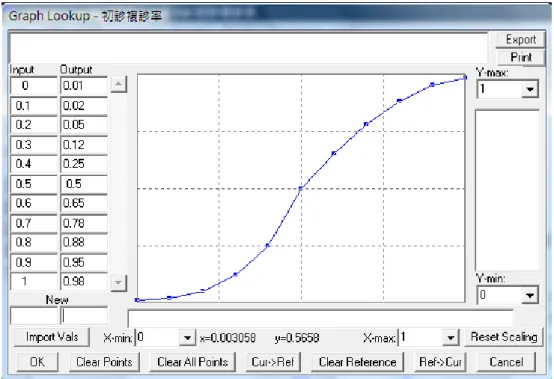Click the scroll-down arrow beside the Output column
This screenshot has height=379, width=554.
click(x=119, y=283)
